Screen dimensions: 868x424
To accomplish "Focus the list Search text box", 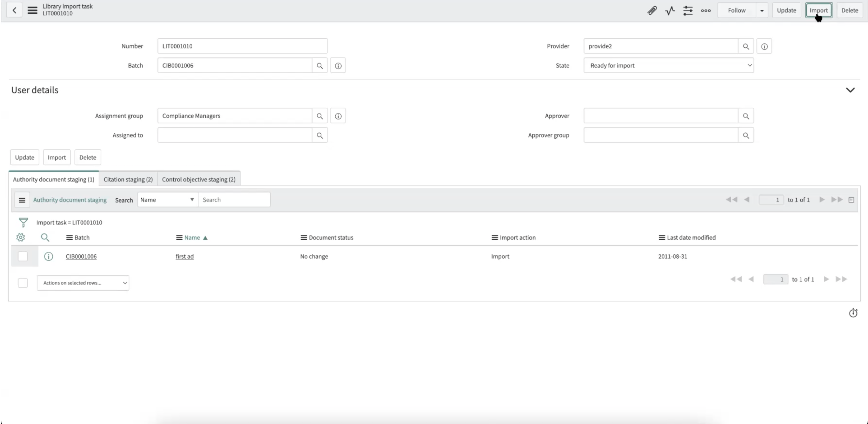I will tap(234, 200).
